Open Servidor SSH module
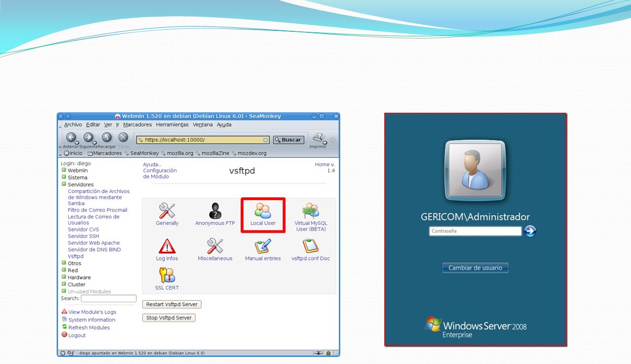The width and height of the screenshot is (631, 364). (83, 236)
